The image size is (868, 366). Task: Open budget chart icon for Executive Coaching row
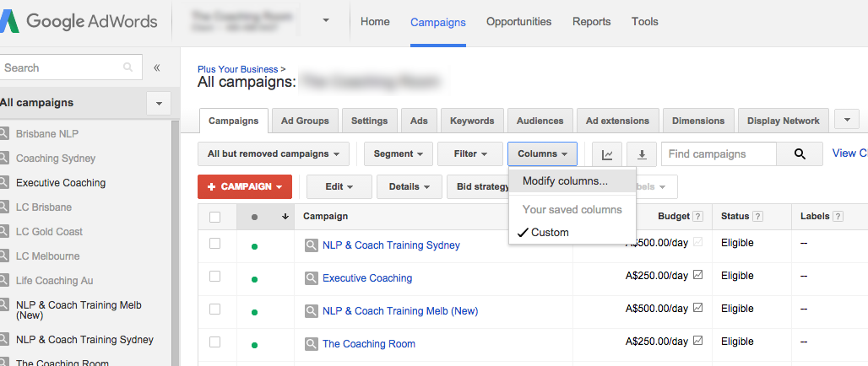pos(697,275)
